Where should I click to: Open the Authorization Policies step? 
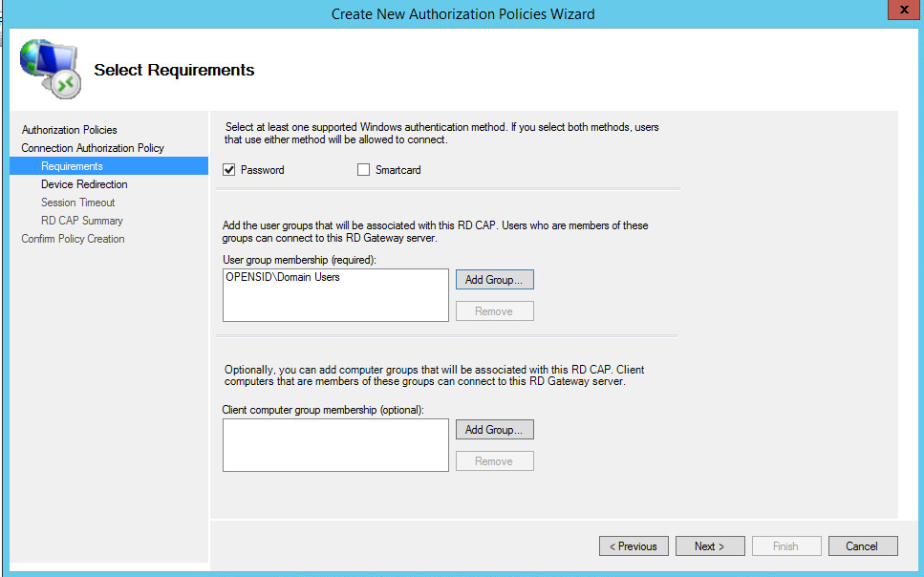click(x=70, y=130)
